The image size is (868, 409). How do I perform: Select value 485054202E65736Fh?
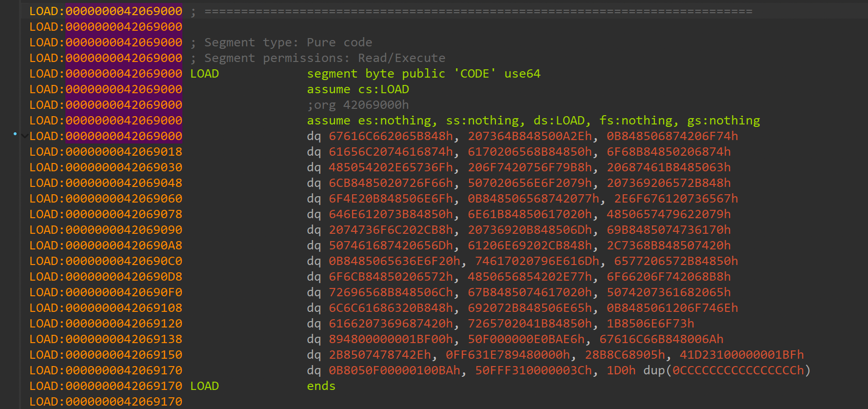pos(391,167)
